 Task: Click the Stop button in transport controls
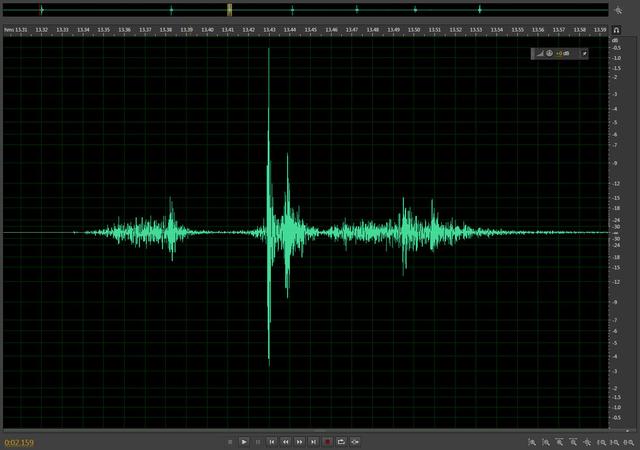230,442
